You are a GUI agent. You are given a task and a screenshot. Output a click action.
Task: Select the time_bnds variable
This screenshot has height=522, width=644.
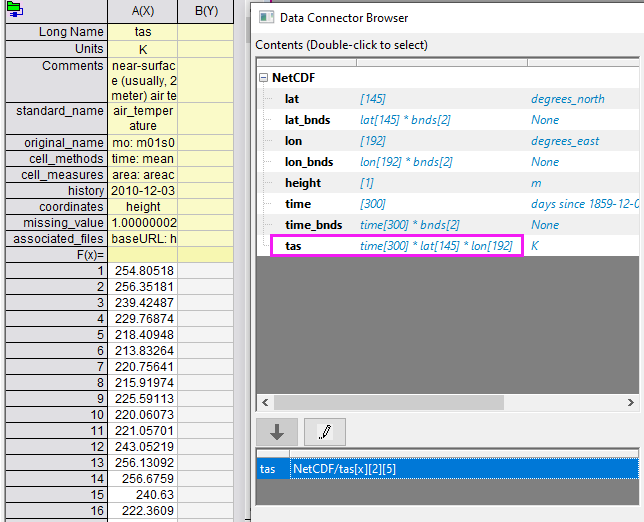311,225
